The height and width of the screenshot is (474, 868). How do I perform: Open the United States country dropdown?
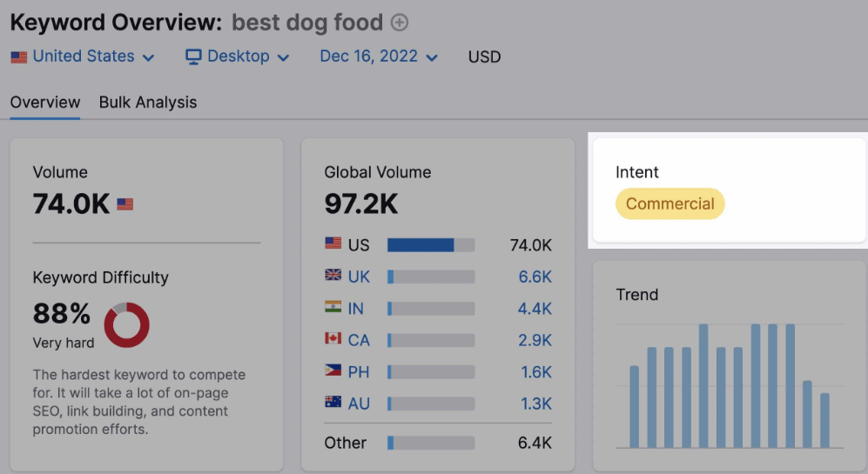(x=83, y=57)
